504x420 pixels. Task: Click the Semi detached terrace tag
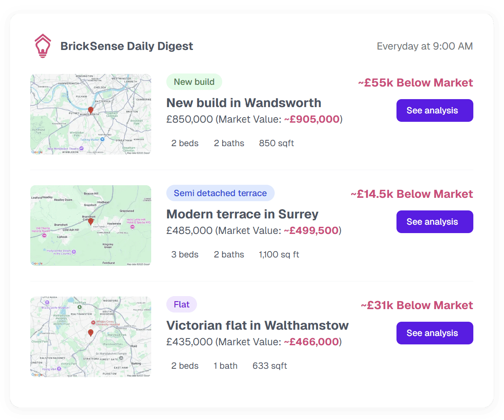pyautogui.click(x=220, y=193)
